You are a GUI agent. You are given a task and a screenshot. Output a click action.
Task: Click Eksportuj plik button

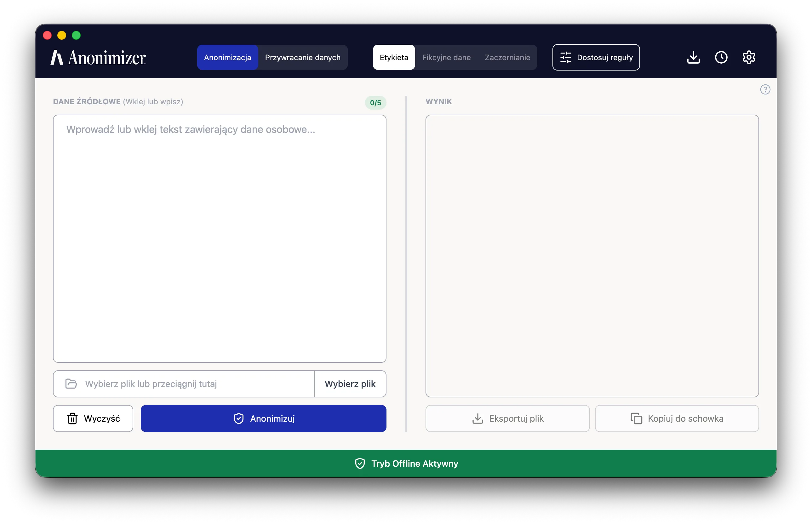point(507,419)
